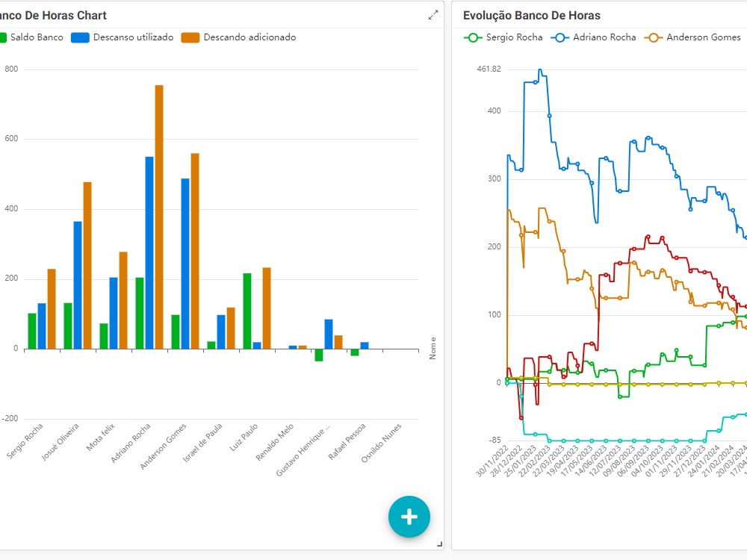The image size is (747, 560).
Task: Click the orange Descando adicionado legend swatch
Action: coord(190,37)
